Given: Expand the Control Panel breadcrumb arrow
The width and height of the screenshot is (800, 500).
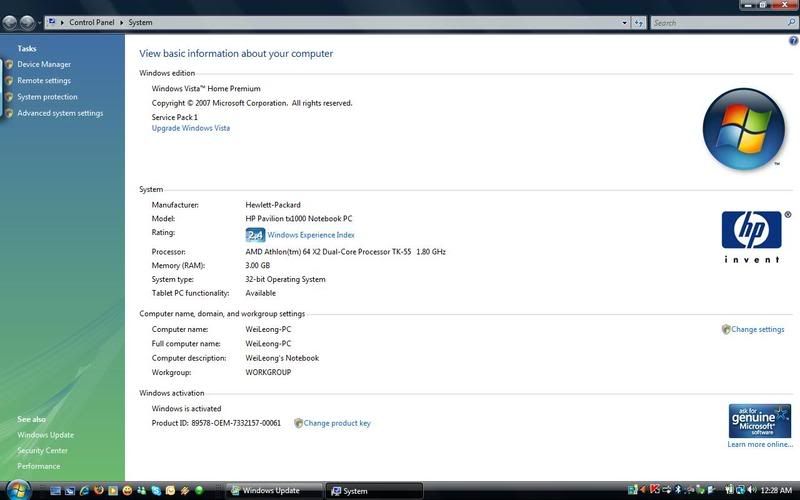Looking at the screenshot, I should [123, 22].
